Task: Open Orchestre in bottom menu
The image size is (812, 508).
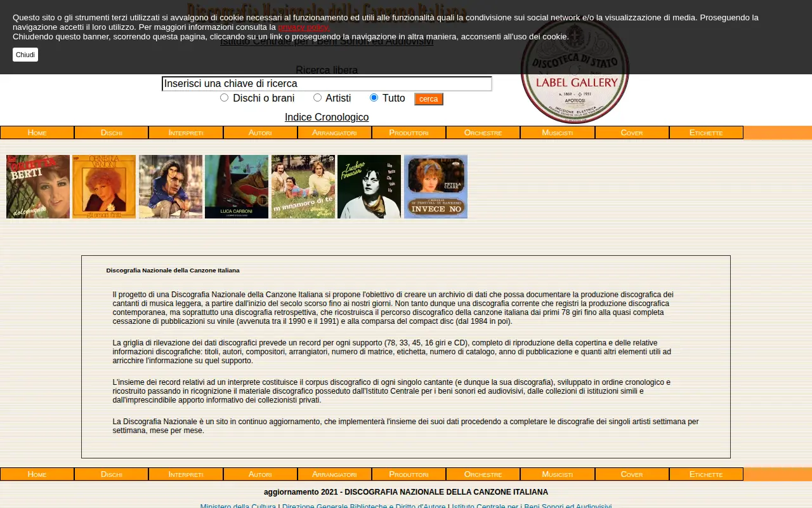Action: click(483, 474)
